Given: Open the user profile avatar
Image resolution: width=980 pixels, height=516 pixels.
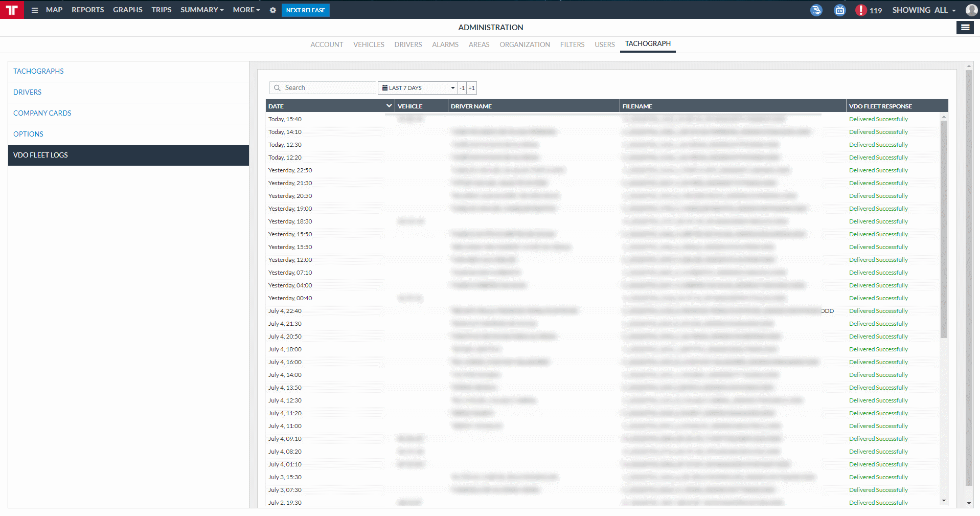Looking at the screenshot, I should [x=971, y=10].
